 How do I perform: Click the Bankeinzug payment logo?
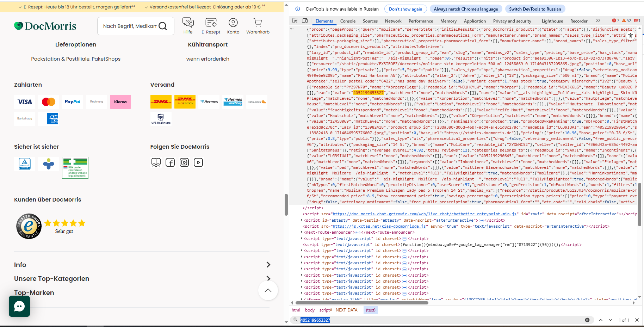click(x=25, y=119)
